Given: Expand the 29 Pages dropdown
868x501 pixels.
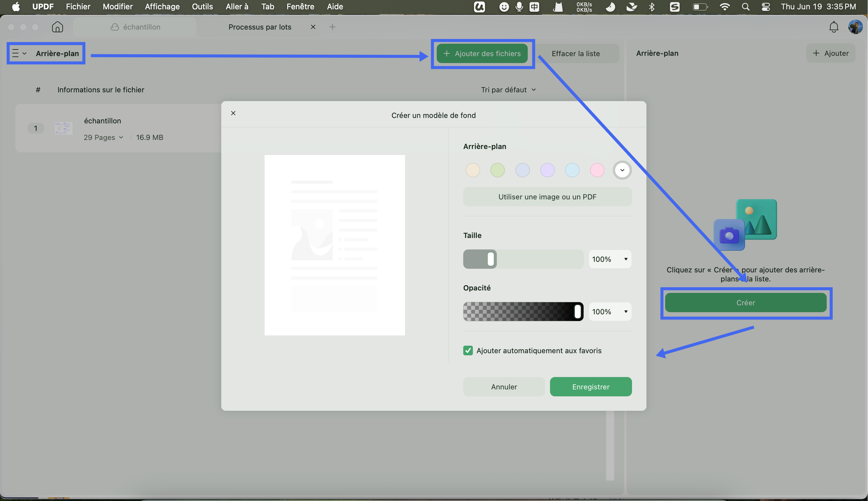Looking at the screenshot, I should [103, 137].
